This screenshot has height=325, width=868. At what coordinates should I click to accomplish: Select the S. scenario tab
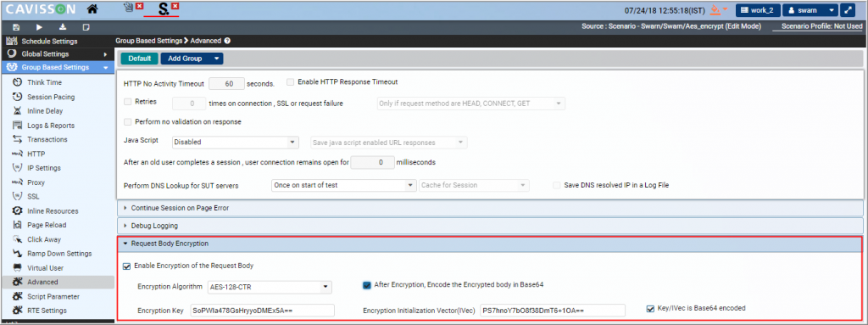pos(164,8)
